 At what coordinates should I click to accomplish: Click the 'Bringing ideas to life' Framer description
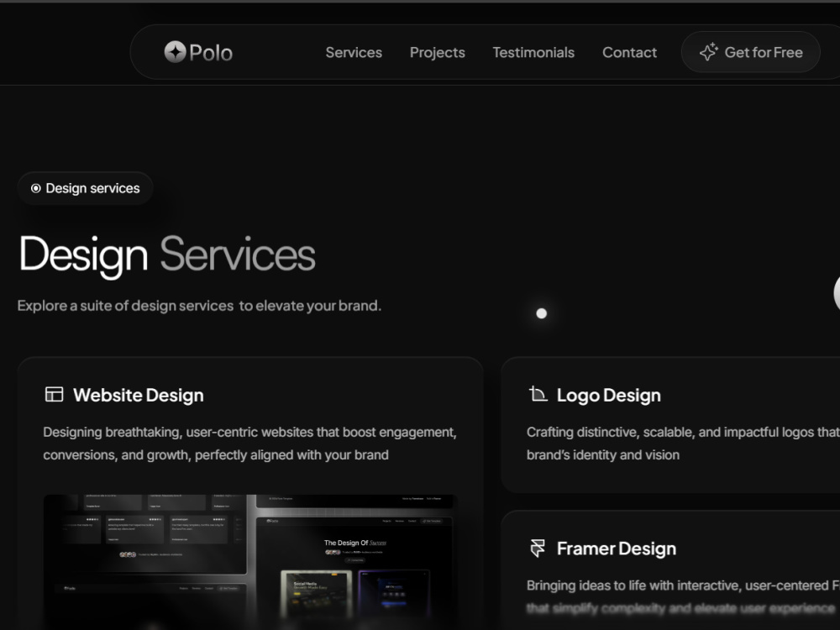pos(683,596)
